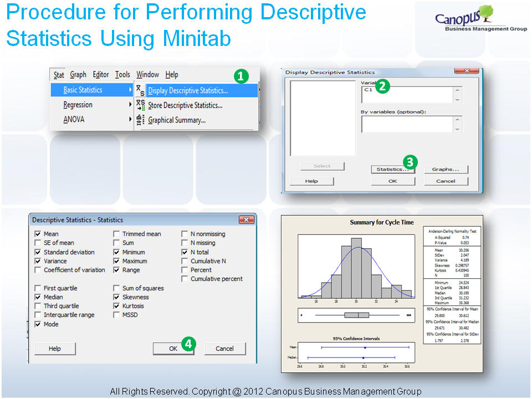
Task: Click the Canopus Business Management Group logo
Action: coord(481,19)
